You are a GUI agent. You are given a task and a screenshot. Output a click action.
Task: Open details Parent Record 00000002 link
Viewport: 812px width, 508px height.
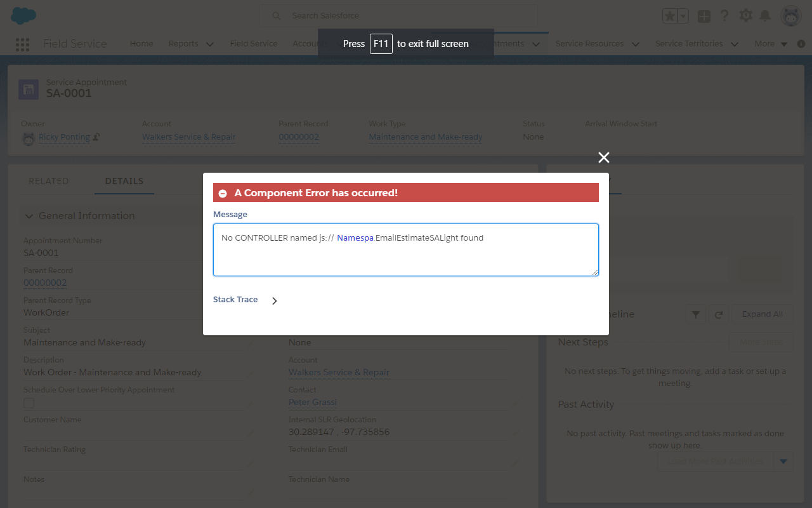coord(45,283)
